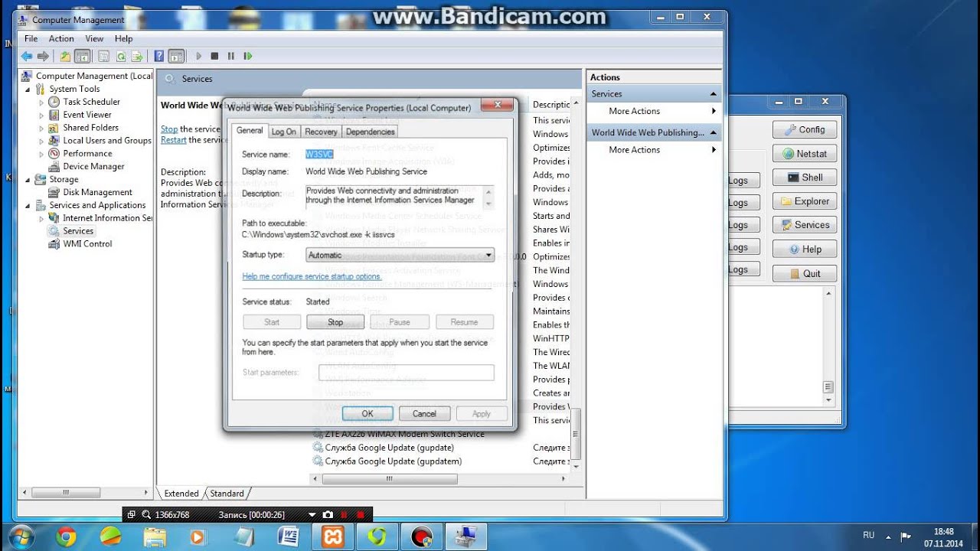Image resolution: width=980 pixels, height=551 pixels.
Task: Select Shared Folders in the tree
Action: pos(90,128)
